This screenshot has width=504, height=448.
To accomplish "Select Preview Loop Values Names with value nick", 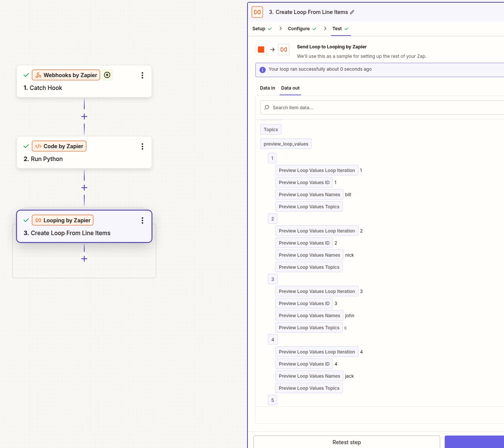I will (x=309, y=255).
